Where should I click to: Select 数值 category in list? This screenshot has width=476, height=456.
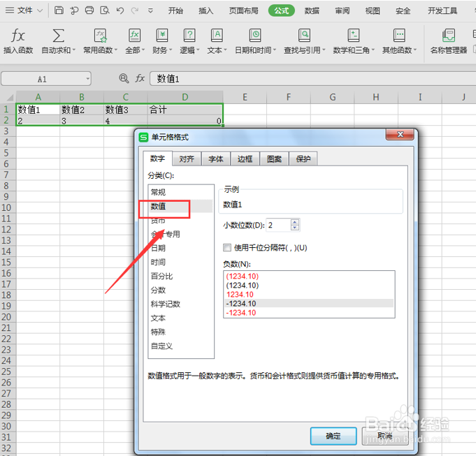[x=181, y=206]
